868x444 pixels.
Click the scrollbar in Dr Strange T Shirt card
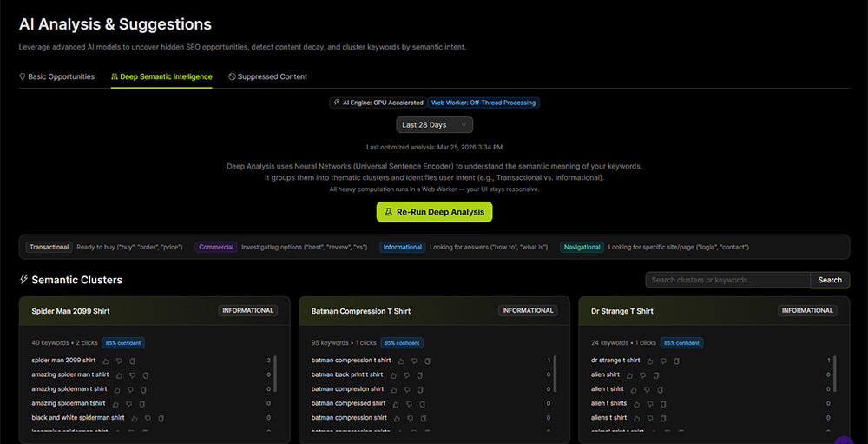pyautogui.click(x=835, y=374)
